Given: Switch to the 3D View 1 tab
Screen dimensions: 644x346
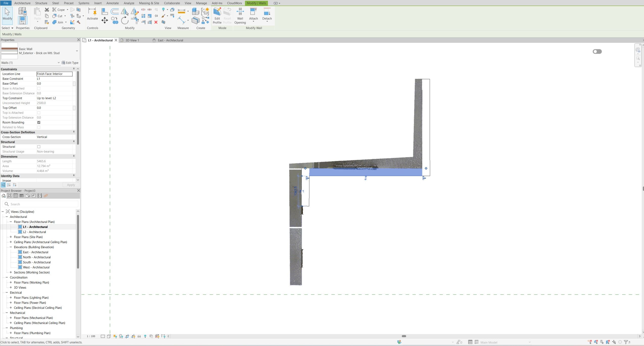Looking at the screenshot, I should 132,40.
